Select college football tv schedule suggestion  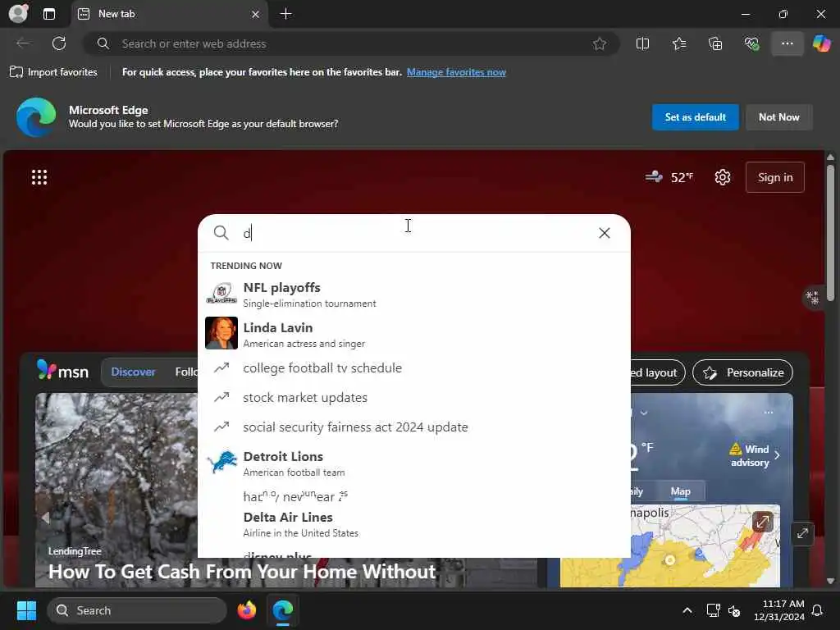click(x=413, y=368)
